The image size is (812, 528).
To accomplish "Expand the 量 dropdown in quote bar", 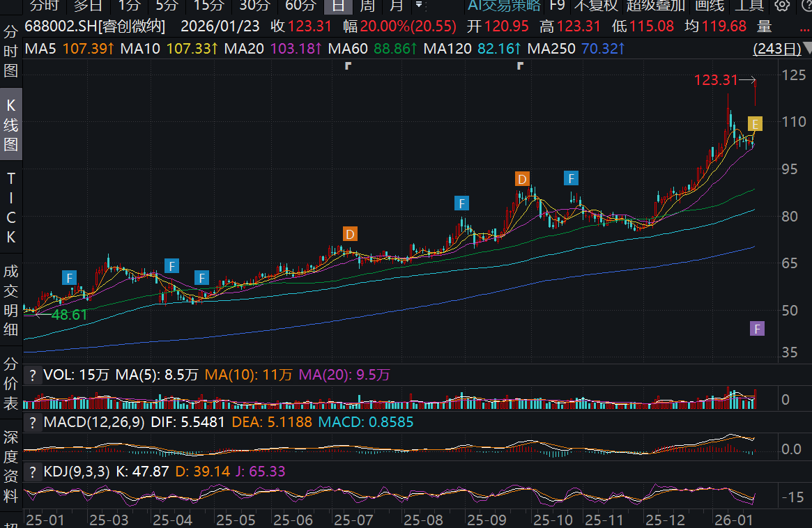I will coord(767,27).
